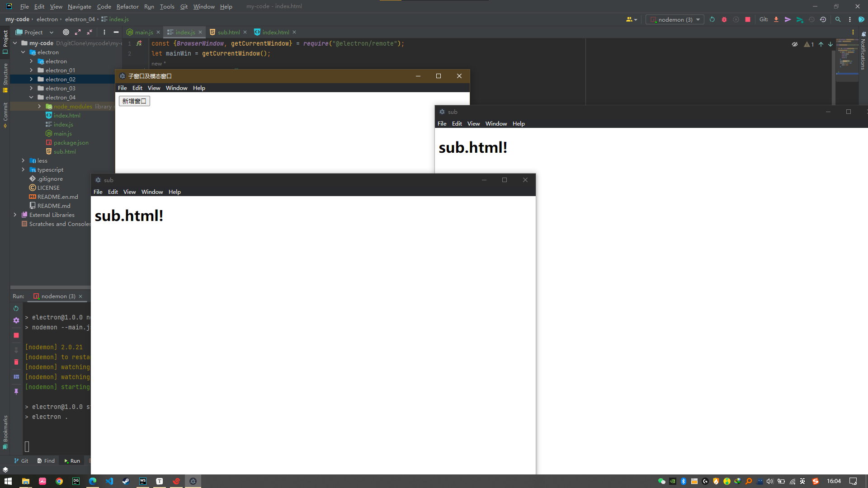Open Search Everywhere magnifier icon
This screenshot has height=488, width=868.
coord(838,19)
